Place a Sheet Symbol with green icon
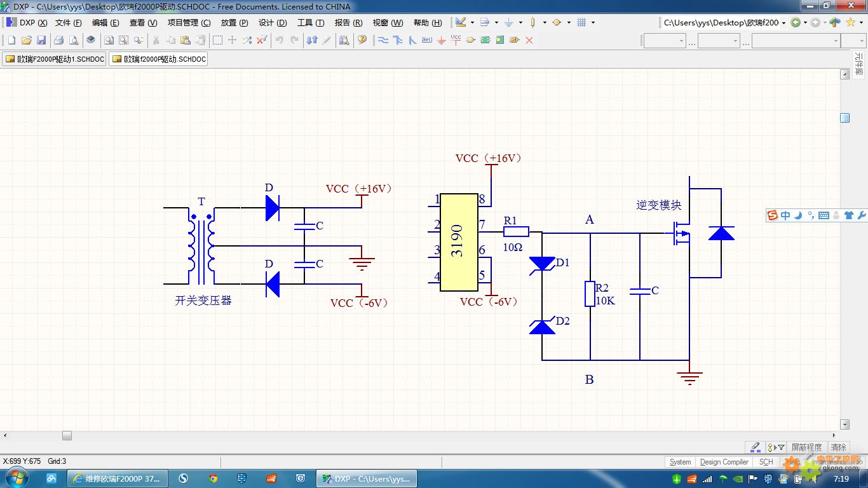Screen dimensions: 868x488 (x=485, y=40)
